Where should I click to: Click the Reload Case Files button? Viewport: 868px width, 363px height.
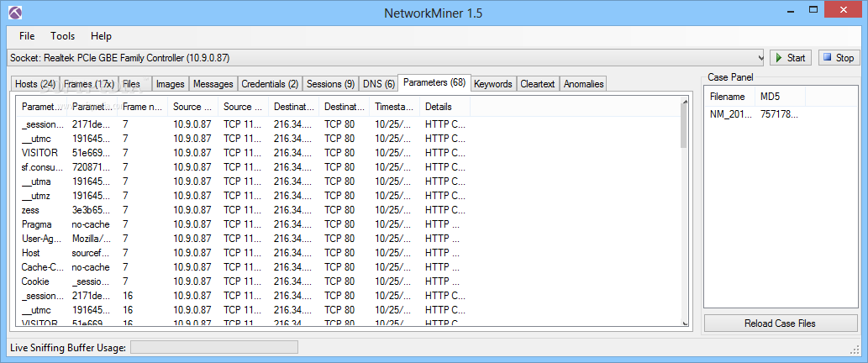click(x=780, y=324)
